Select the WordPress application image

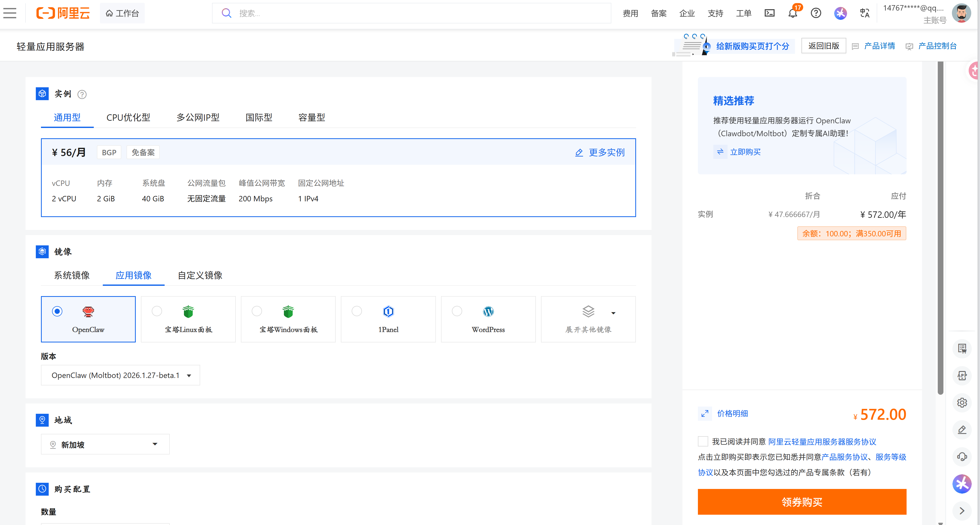click(457, 311)
